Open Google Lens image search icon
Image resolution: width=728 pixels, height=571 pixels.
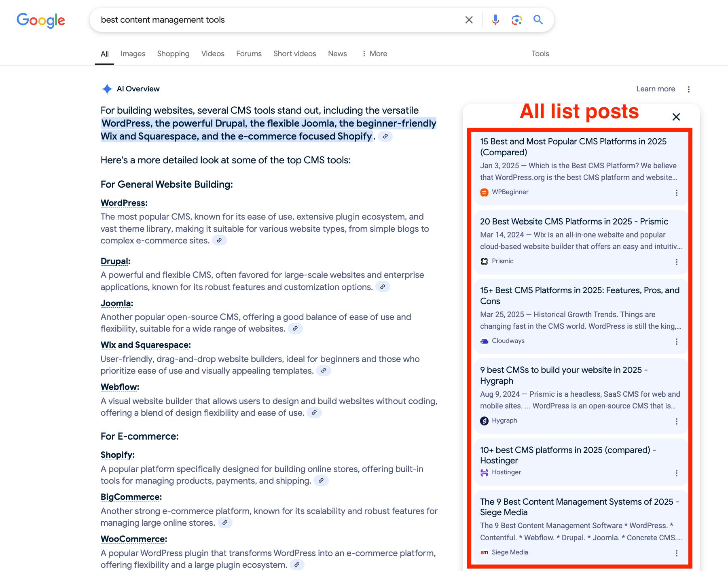[516, 20]
